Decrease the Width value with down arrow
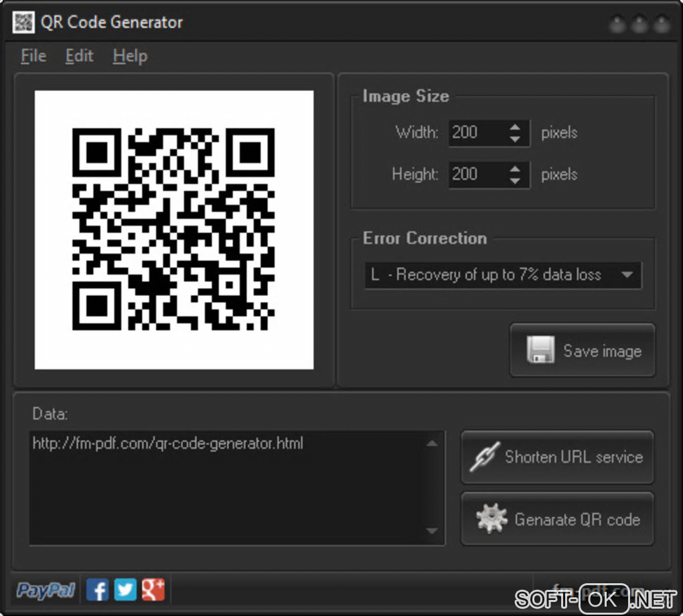The width and height of the screenshot is (683, 616). click(515, 139)
